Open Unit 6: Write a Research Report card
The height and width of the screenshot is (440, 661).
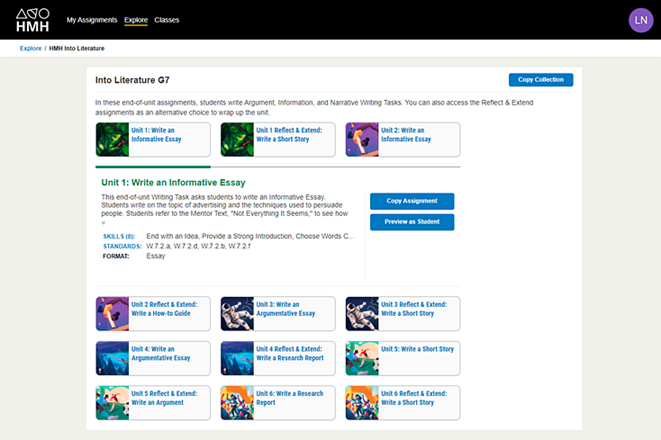(x=278, y=403)
